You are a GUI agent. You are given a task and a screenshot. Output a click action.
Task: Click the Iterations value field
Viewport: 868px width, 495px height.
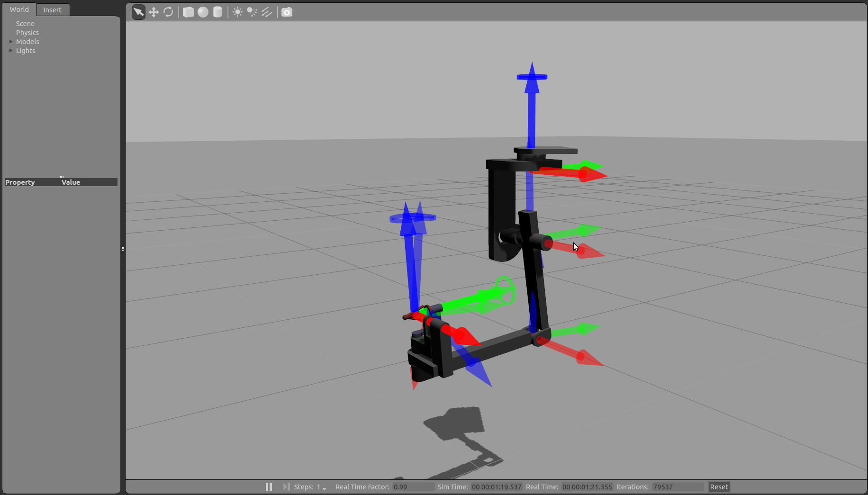coord(678,487)
